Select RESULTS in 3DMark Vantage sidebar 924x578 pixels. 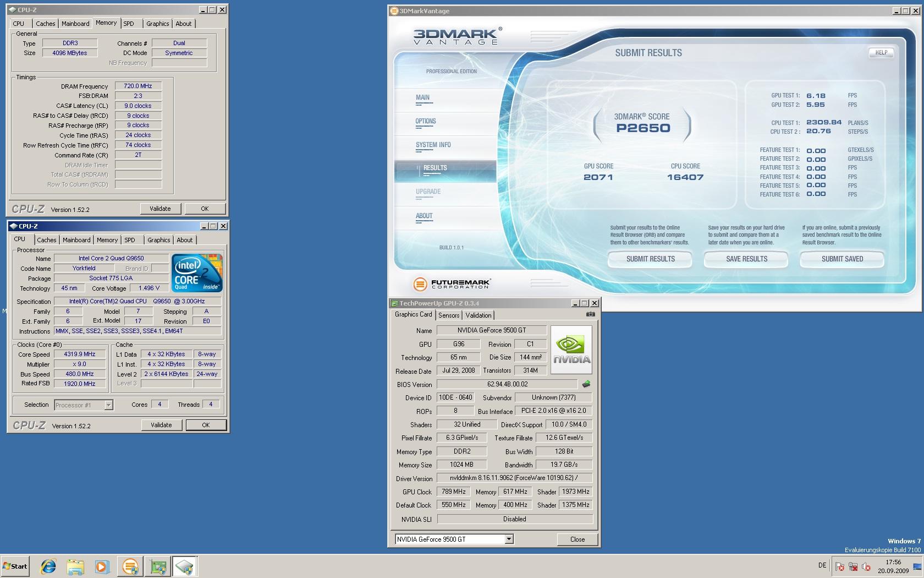[x=445, y=171]
